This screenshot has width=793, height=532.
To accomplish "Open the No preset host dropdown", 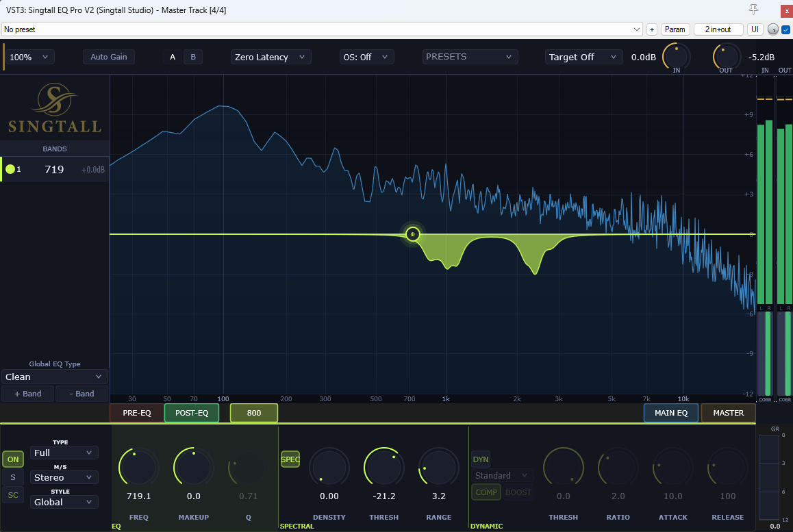I will click(322, 29).
